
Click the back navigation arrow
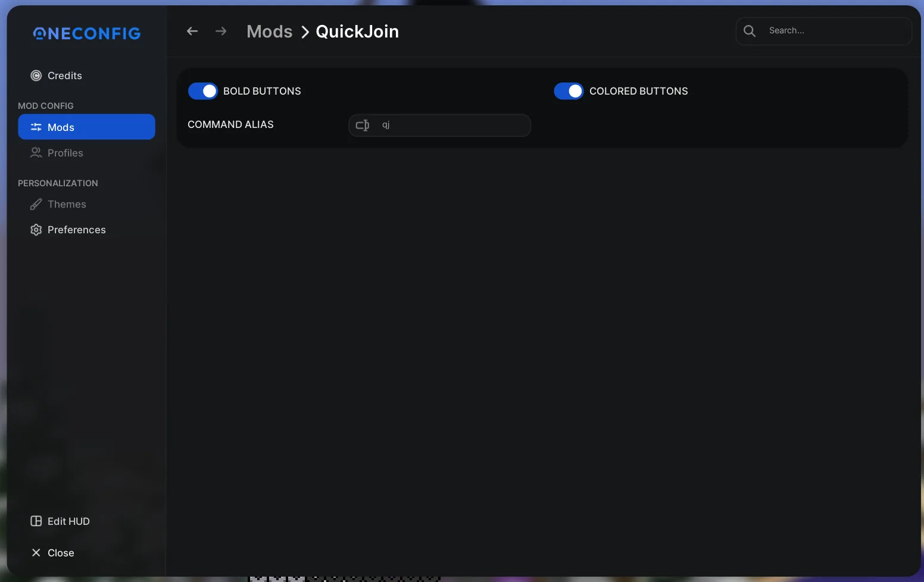coord(192,31)
